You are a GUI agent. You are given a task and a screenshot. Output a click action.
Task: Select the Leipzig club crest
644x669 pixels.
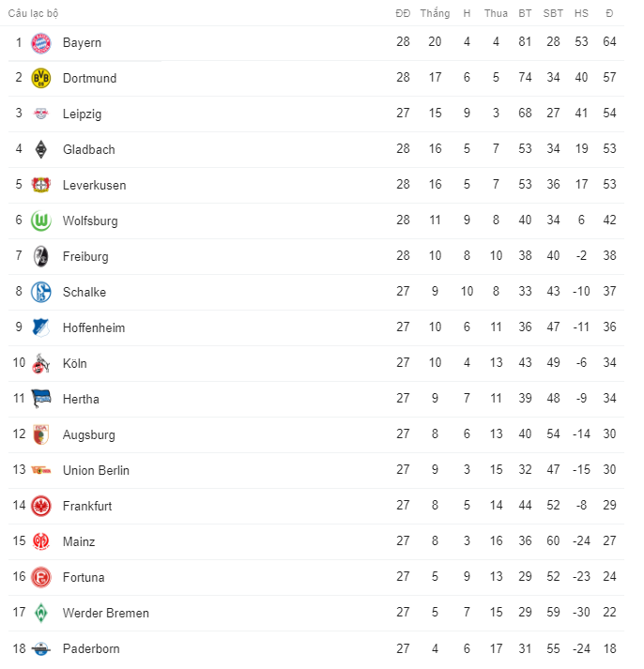(40, 114)
